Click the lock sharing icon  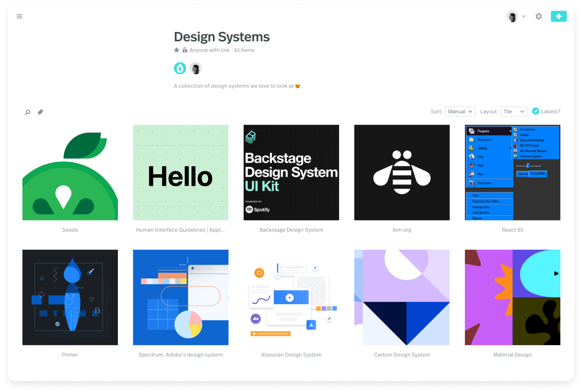185,50
